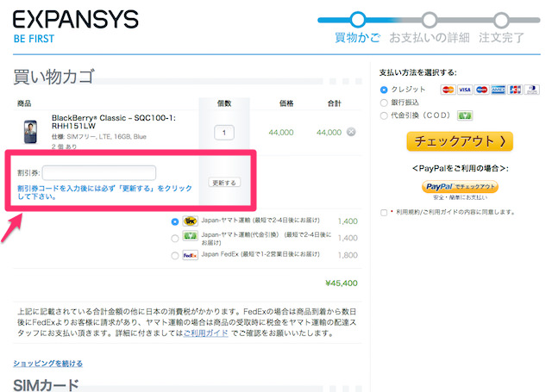Check the 利用規約 agreement checkbox
The width and height of the screenshot is (552, 392).
click(x=384, y=213)
